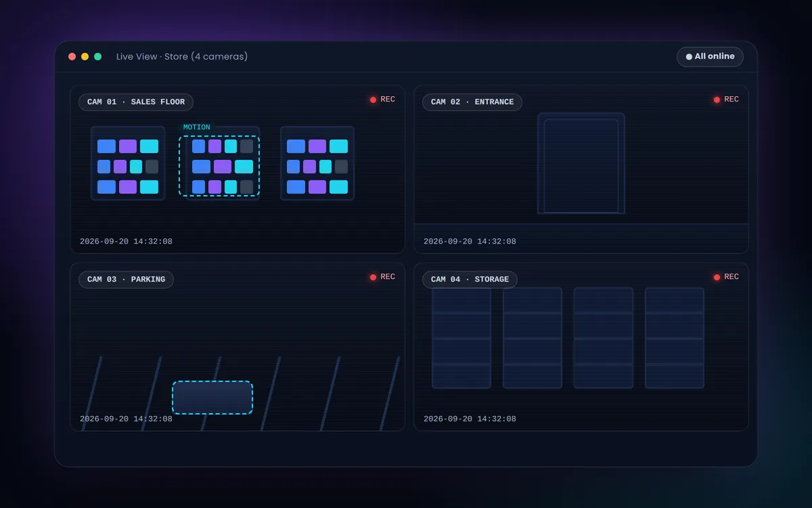Viewport: 812px width, 508px height.
Task: Click the REC indicator on the Entrance camera
Action: pyautogui.click(x=726, y=100)
